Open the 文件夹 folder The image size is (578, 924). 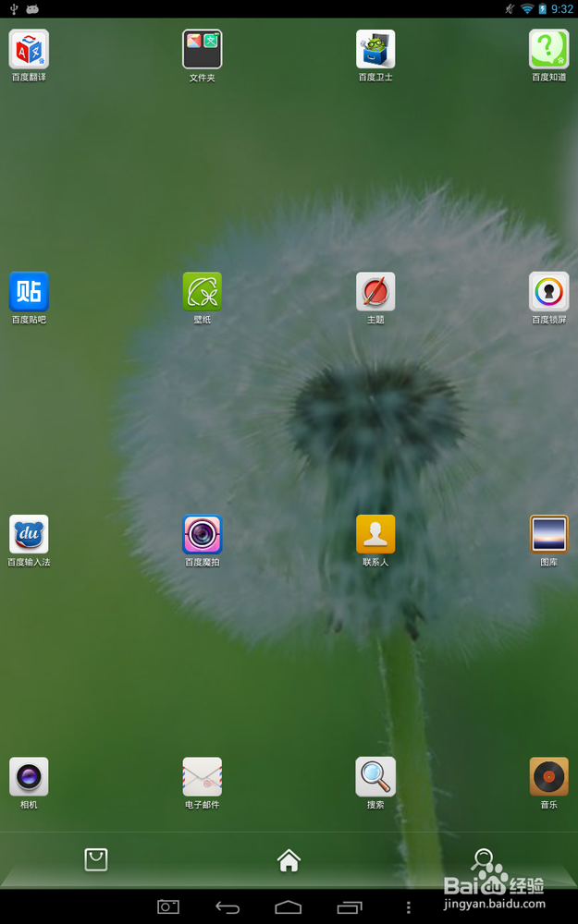coord(203,50)
